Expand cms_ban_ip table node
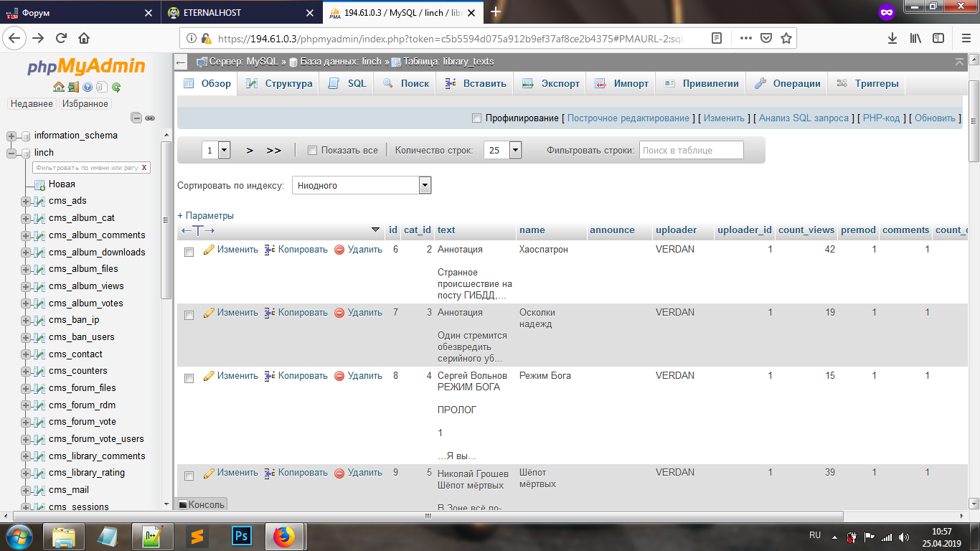 (x=26, y=320)
